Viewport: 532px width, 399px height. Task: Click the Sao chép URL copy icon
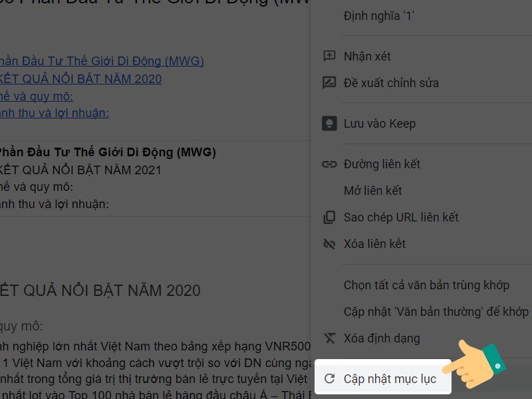[329, 217]
